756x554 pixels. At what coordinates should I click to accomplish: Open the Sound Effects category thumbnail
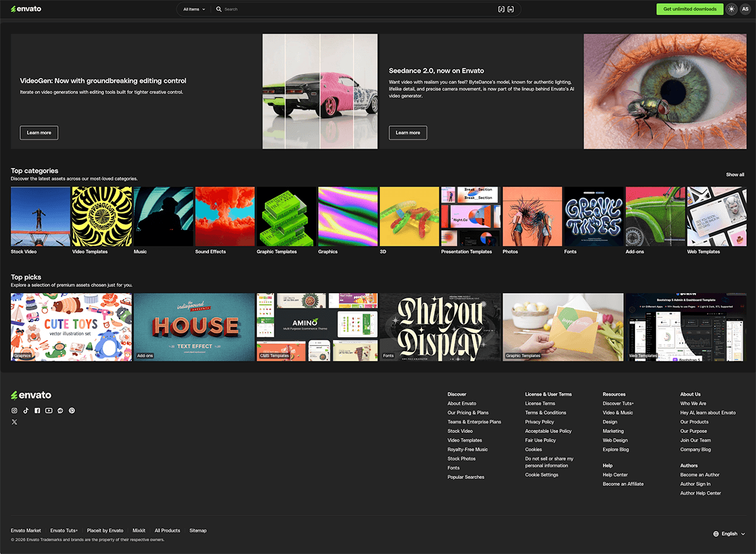(x=225, y=216)
